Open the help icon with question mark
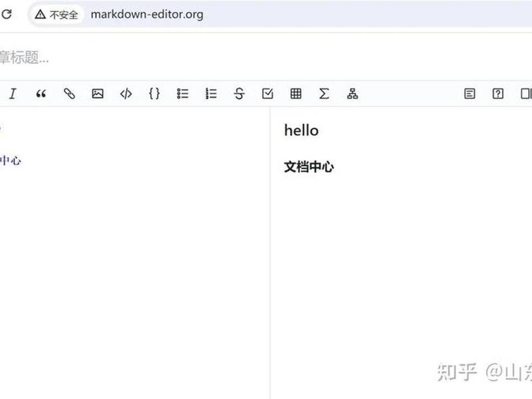 point(497,94)
